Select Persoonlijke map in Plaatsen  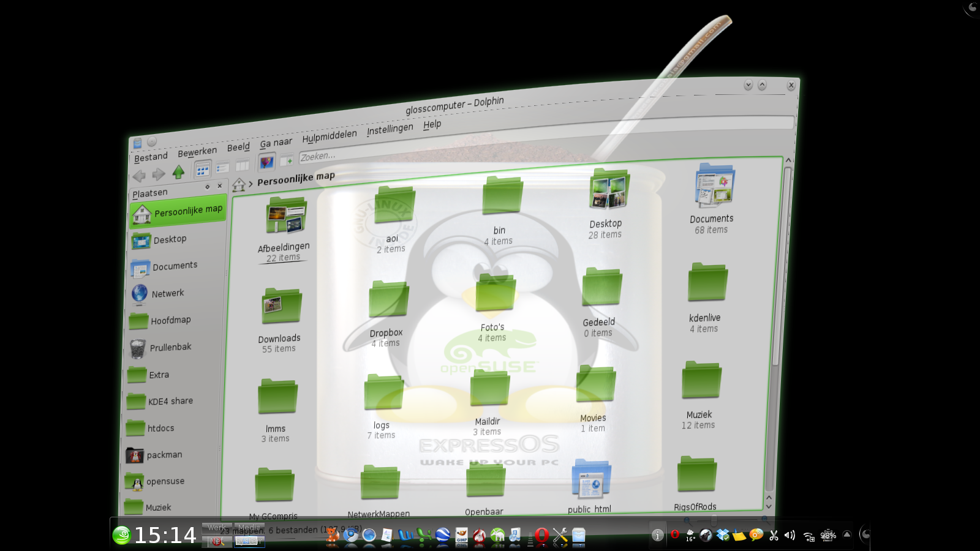(x=178, y=212)
